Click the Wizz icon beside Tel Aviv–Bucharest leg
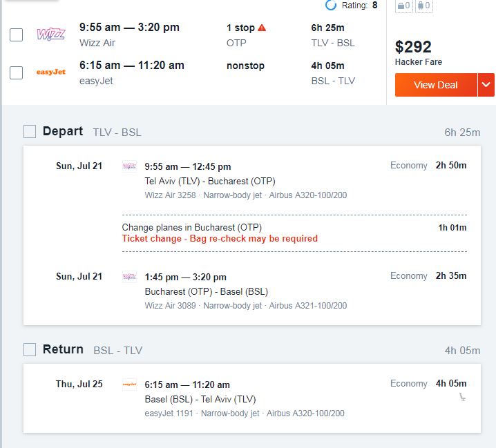The image size is (496, 448). click(129, 166)
